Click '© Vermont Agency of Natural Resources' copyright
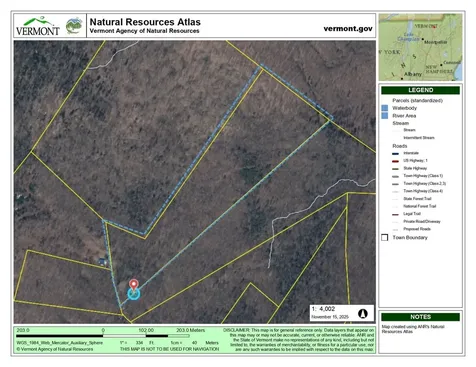The image size is (476, 367). (x=55, y=349)
